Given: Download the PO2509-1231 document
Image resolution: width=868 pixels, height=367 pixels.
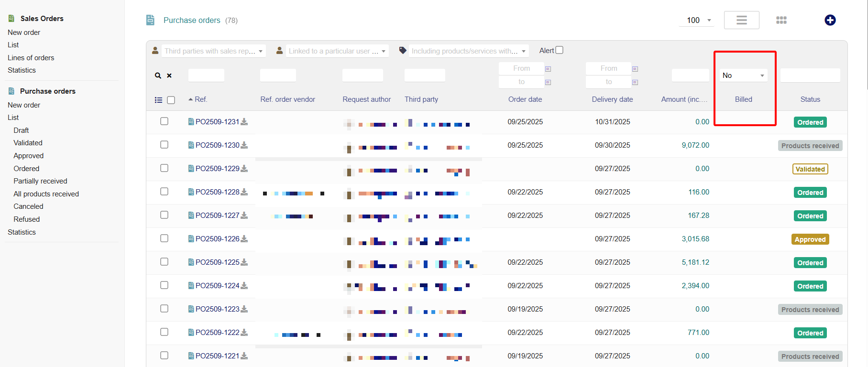Looking at the screenshot, I should tap(244, 122).
